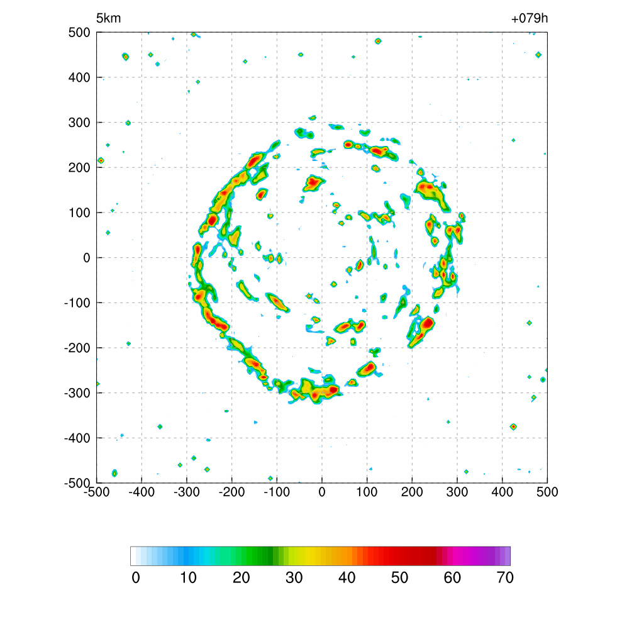Click the "5km" label above the plot
Image resolution: width=644 pixels, height=644 pixels.
(108, 18)
